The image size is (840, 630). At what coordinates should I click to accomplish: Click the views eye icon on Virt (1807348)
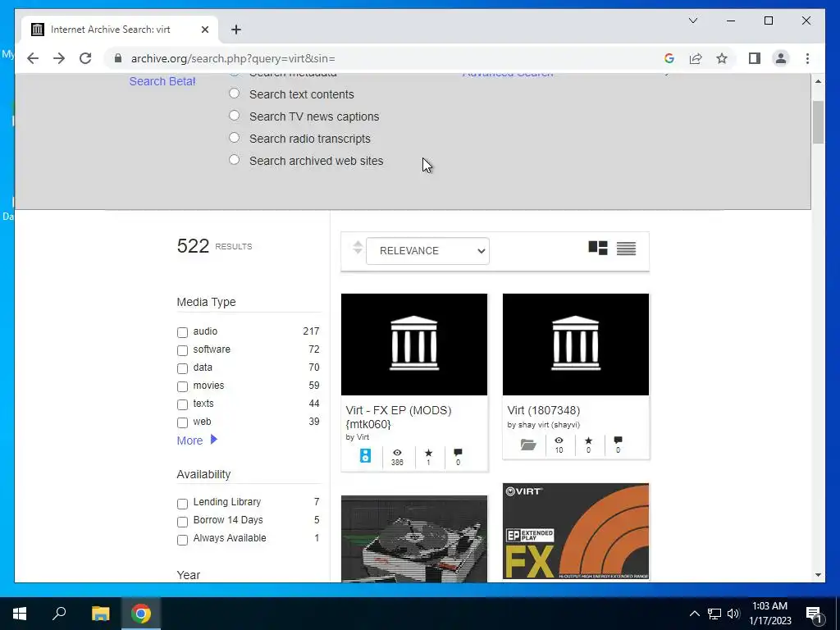coord(559,441)
